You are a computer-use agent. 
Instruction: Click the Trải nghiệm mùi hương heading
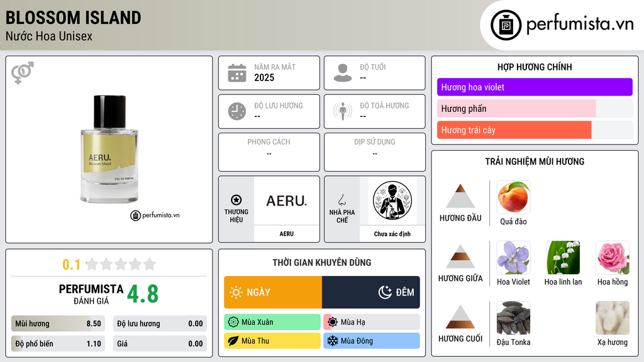pyautogui.click(x=535, y=162)
